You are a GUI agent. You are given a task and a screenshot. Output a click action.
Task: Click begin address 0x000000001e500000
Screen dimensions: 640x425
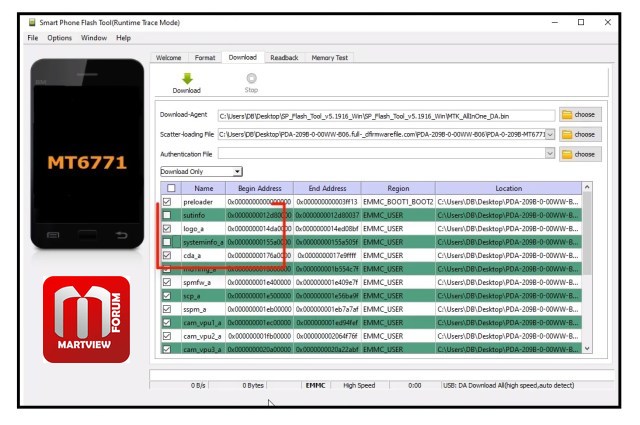[260, 296]
